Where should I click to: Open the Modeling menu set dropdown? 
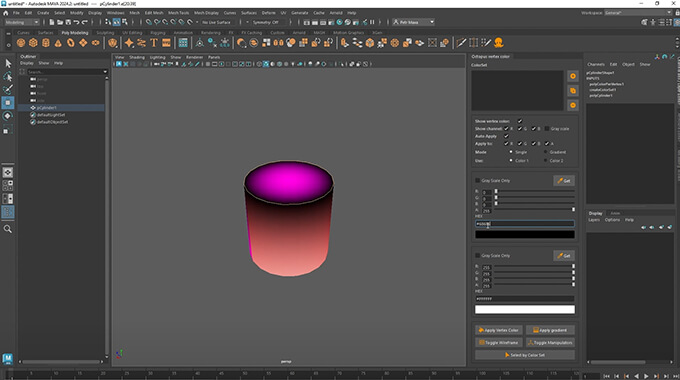(x=22, y=22)
